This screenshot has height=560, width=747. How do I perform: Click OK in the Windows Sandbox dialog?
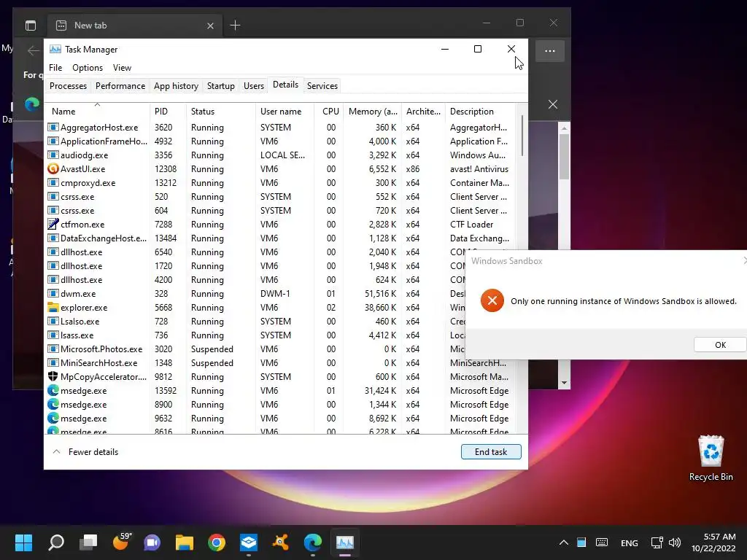tap(720, 345)
